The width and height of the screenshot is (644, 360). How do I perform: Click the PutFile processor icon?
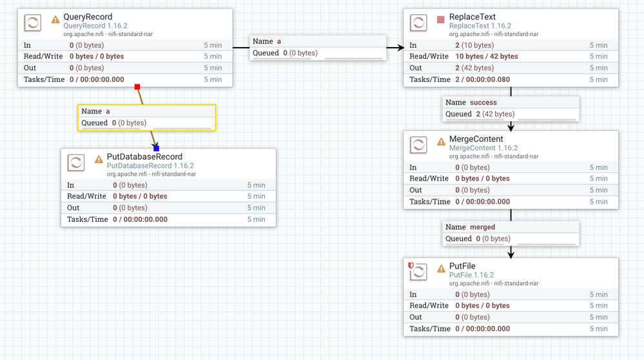418,272
